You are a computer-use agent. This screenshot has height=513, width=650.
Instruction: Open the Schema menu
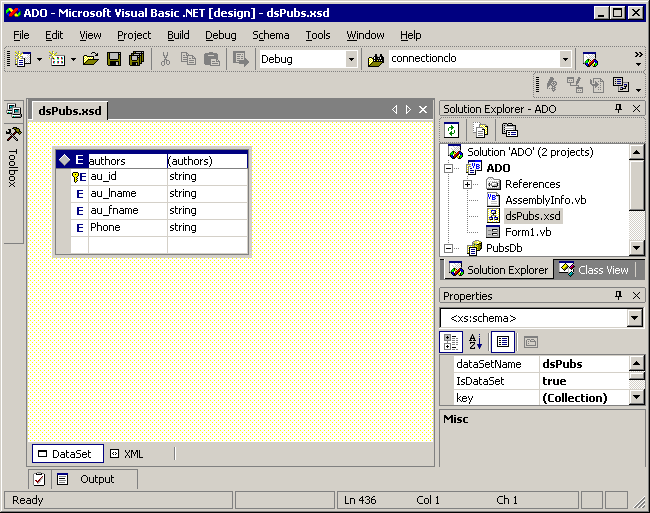tap(271, 35)
